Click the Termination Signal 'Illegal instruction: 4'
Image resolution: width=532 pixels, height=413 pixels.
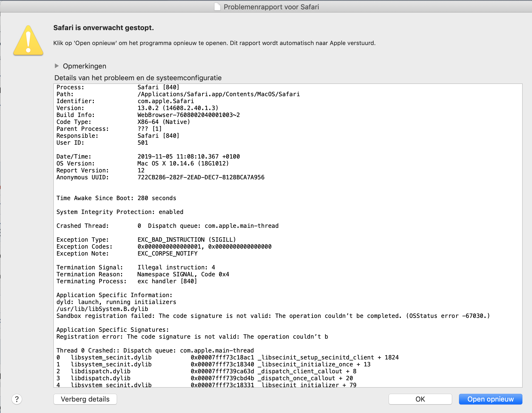point(176,267)
